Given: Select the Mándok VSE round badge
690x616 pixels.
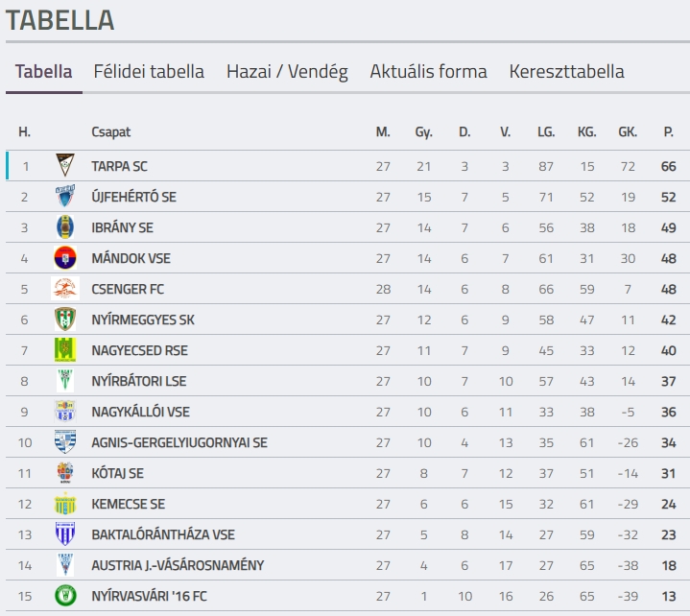Looking at the screenshot, I should [x=65, y=258].
